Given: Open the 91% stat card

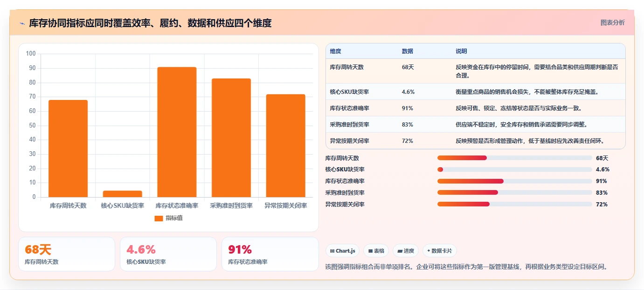Looking at the screenshot, I should [x=270, y=254].
